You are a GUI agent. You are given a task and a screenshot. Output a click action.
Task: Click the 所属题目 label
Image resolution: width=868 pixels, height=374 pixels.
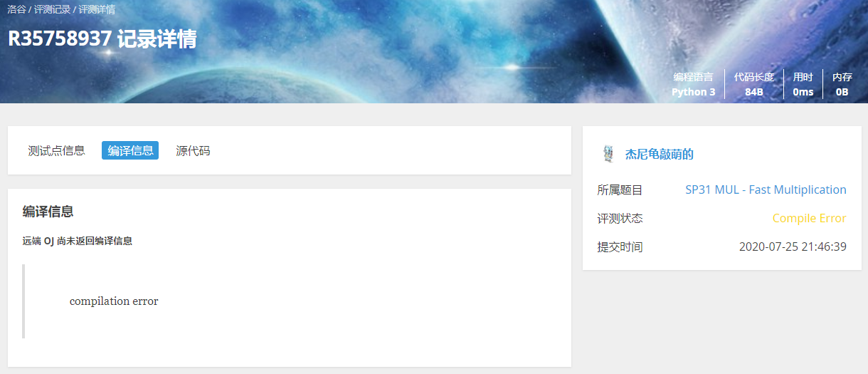click(620, 189)
